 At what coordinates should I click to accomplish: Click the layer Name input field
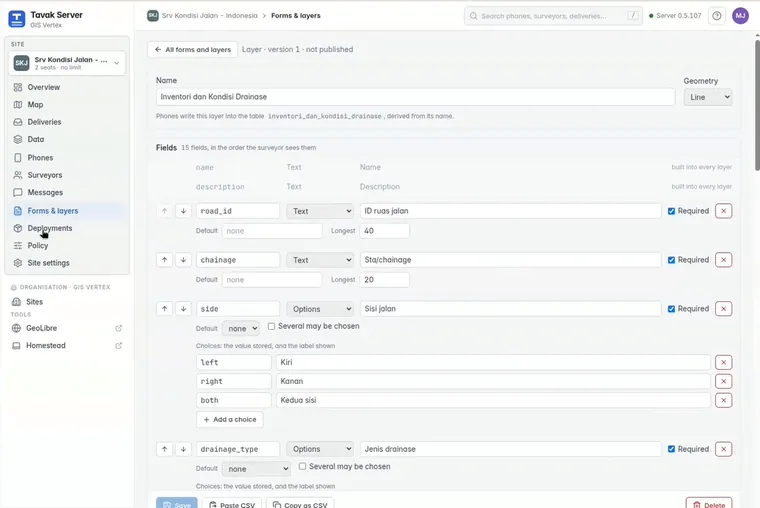pos(415,97)
